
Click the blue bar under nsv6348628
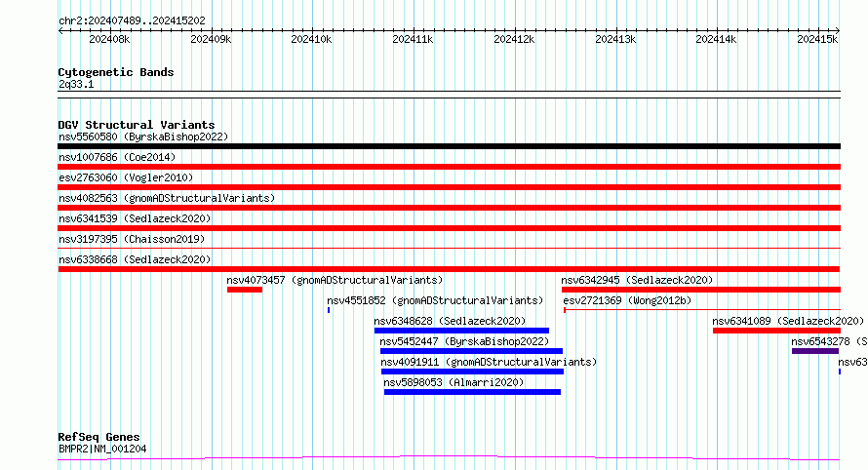point(461,331)
